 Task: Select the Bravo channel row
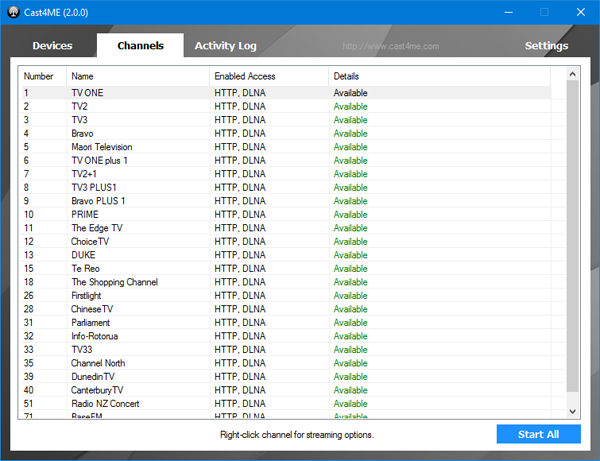coord(285,133)
